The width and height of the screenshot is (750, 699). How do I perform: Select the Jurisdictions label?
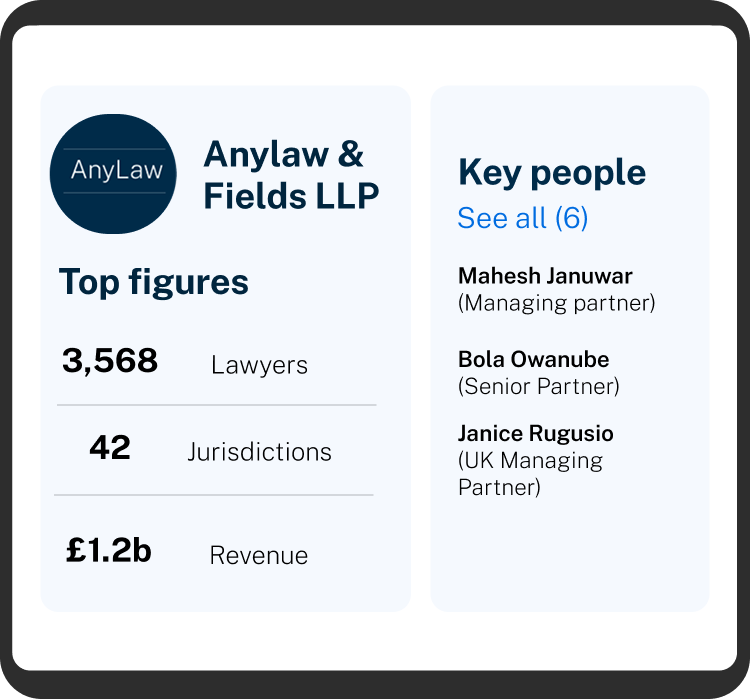pyautogui.click(x=259, y=452)
